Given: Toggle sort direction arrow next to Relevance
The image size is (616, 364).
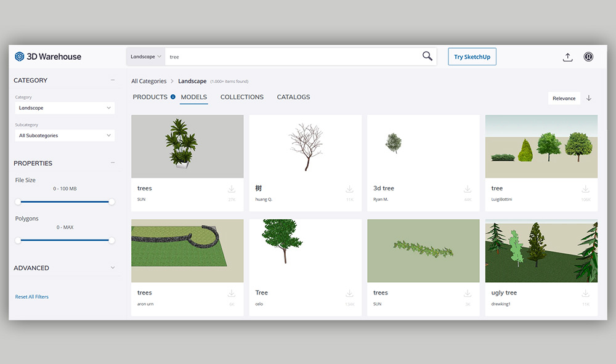Looking at the screenshot, I should [x=588, y=98].
